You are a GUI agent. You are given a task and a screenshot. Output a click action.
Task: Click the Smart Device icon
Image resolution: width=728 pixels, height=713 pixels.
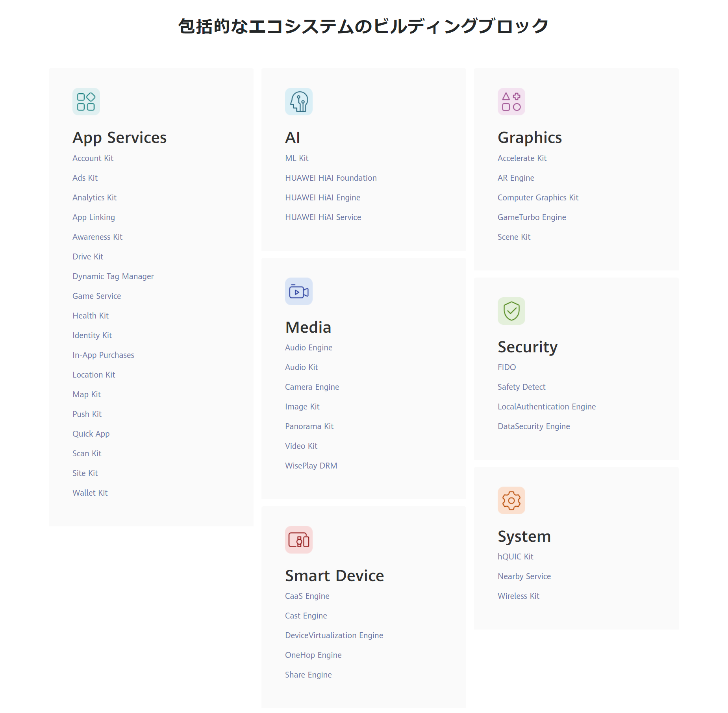(299, 540)
